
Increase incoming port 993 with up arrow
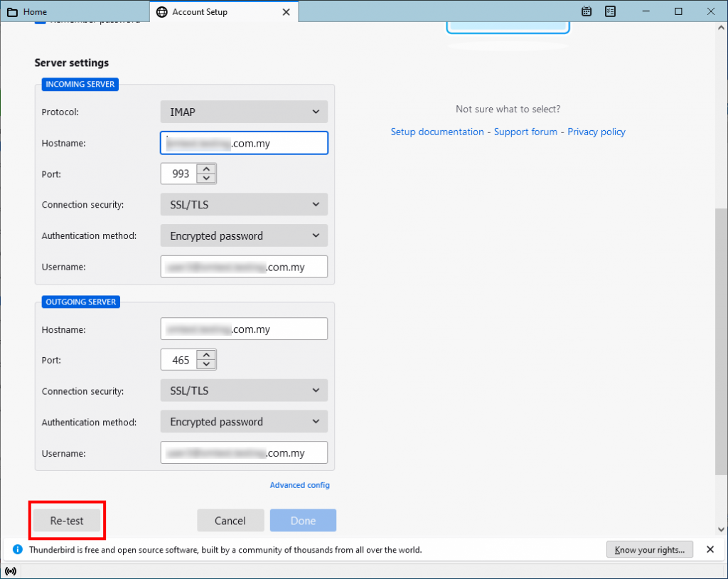tap(206, 169)
